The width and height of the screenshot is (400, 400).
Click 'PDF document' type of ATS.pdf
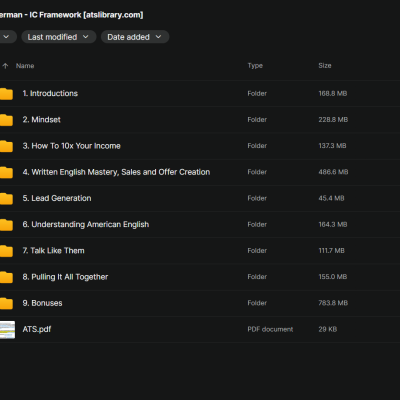coord(270,329)
